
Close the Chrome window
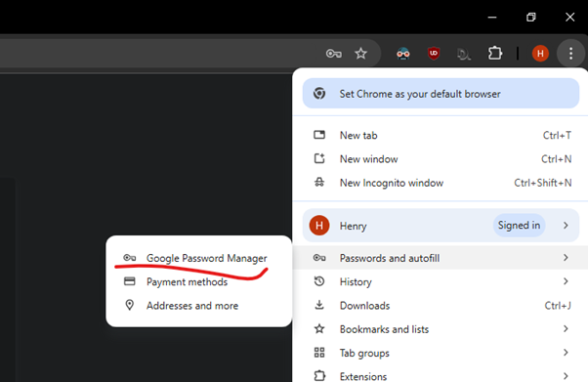570,17
